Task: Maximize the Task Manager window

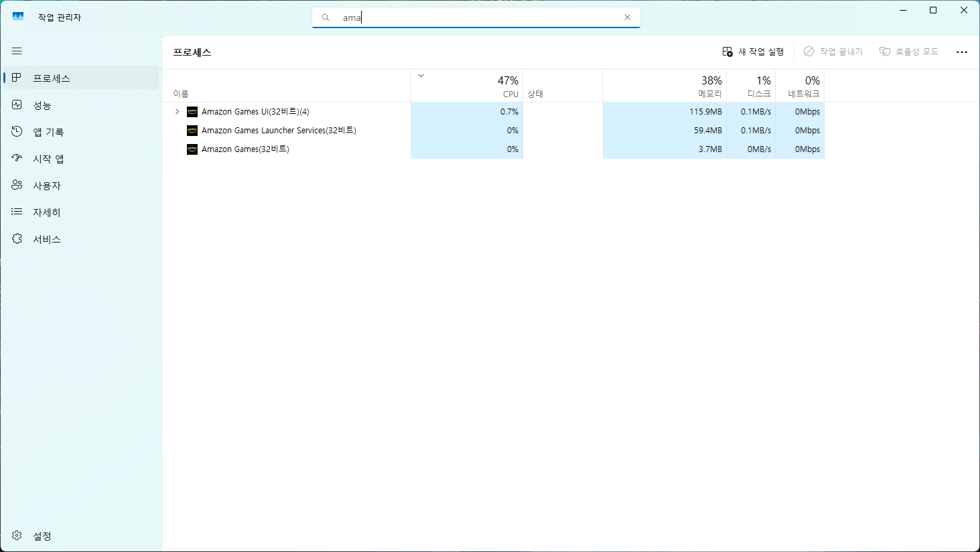Action: tap(933, 10)
